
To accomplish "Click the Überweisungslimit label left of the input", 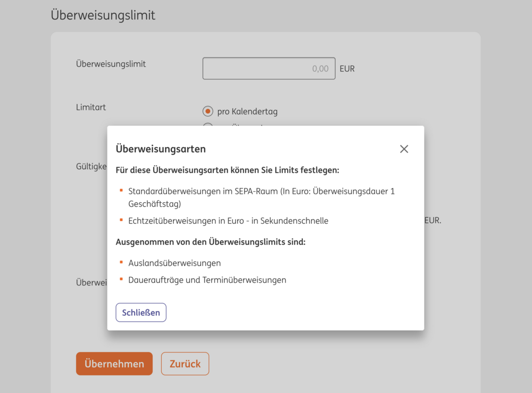I will point(111,64).
